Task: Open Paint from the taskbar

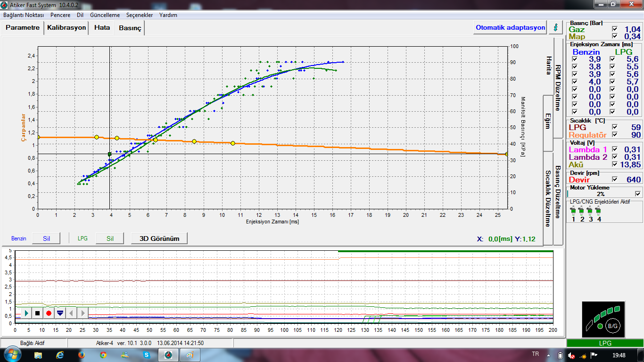Action: point(190,355)
